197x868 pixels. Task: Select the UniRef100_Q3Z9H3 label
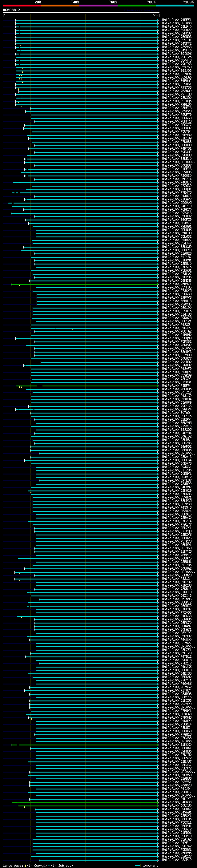[x=176, y=355]
